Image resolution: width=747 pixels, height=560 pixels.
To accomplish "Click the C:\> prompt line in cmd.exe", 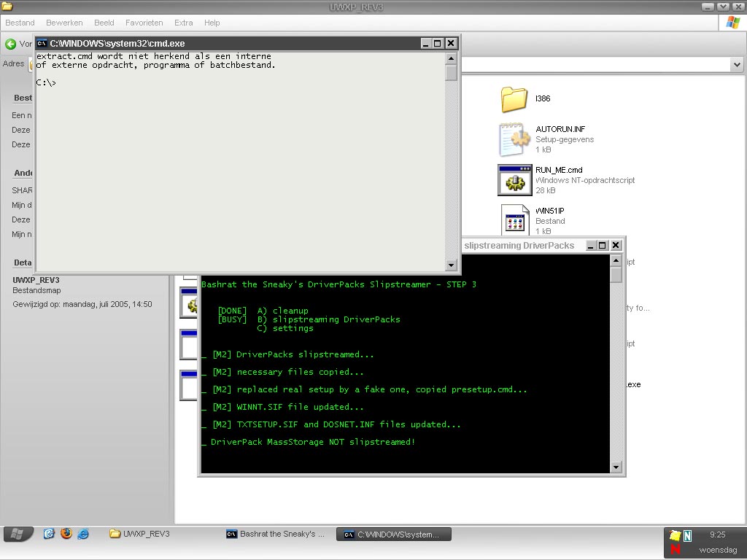I will (46, 83).
